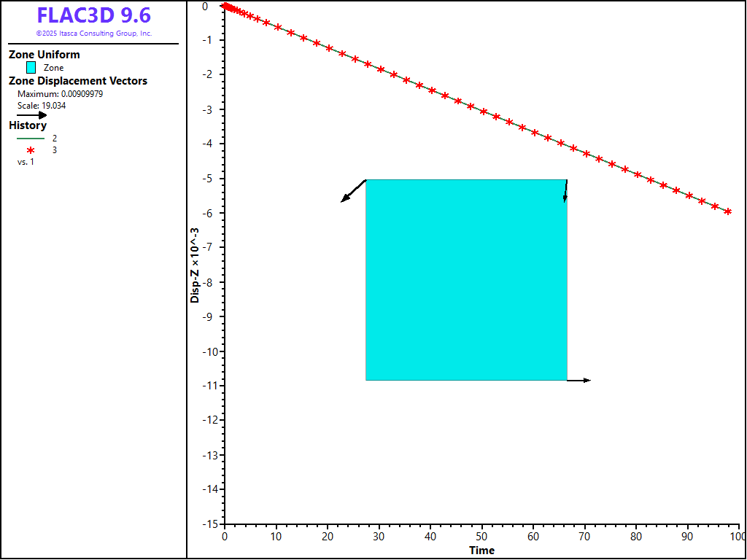
Task: Click the top-left displacement vector arrow on zone
Action: coord(353,191)
